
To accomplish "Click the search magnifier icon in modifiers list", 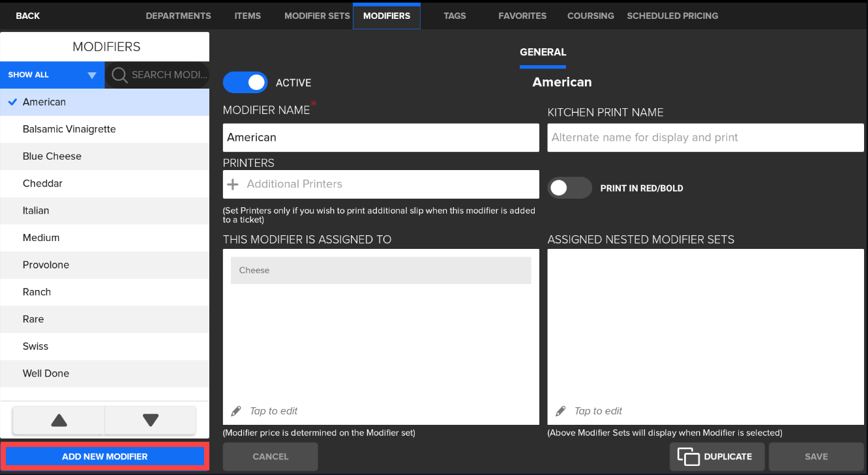I will (x=119, y=75).
